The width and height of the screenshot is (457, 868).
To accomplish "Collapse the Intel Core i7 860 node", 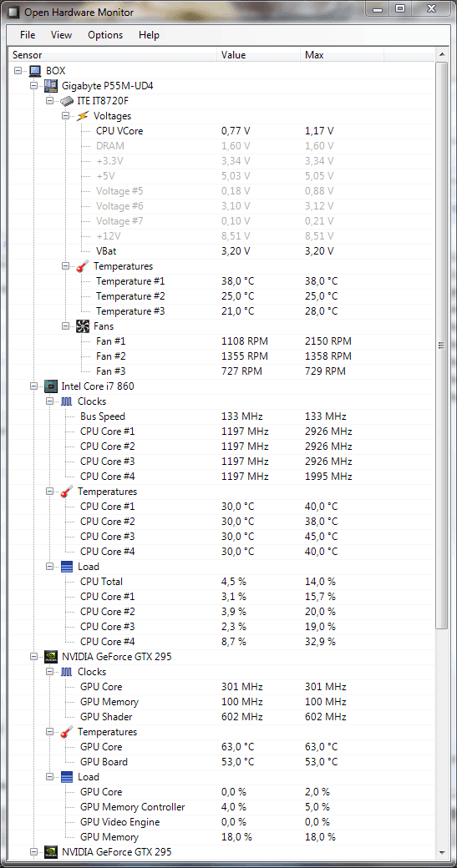I will click(33, 386).
